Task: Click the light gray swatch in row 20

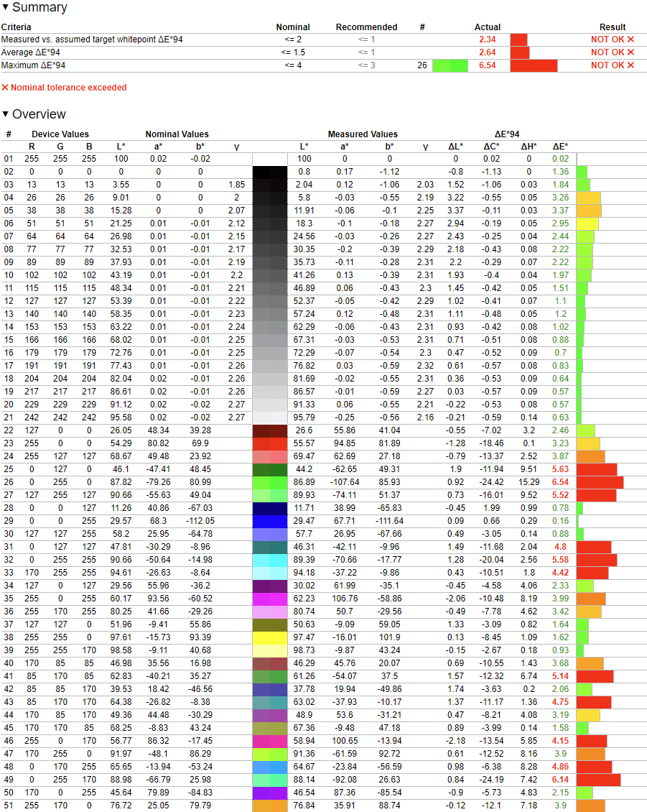Action: (x=270, y=405)
